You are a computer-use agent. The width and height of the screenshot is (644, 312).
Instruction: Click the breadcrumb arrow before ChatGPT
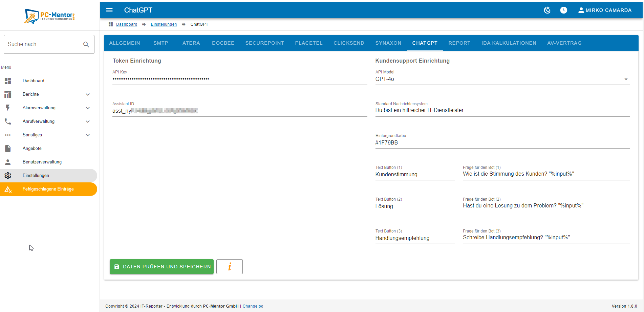coord(184,24)
